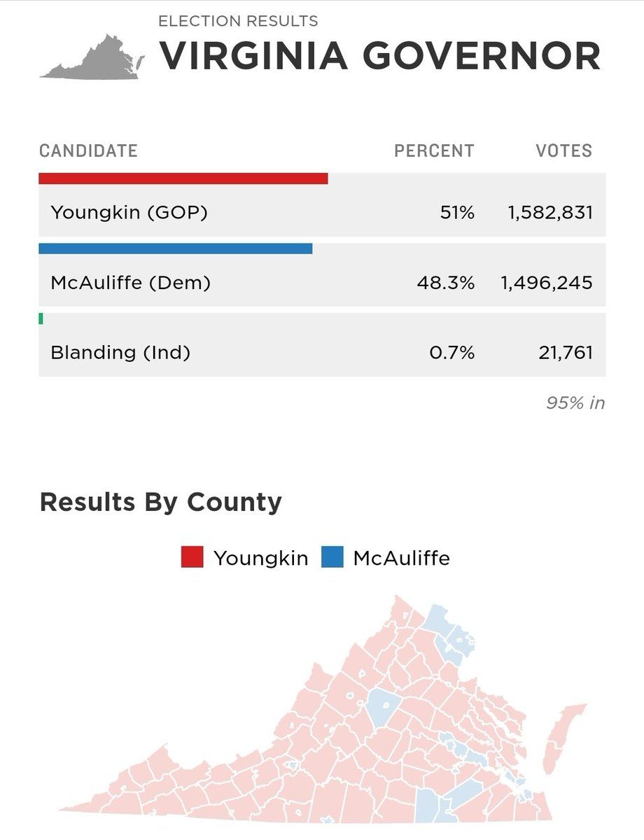The width and height of the screenshot is (644, 840).
Task: Click the blue McAuliffe legend square
Action: pyautogui.click(x=332, y=557)
